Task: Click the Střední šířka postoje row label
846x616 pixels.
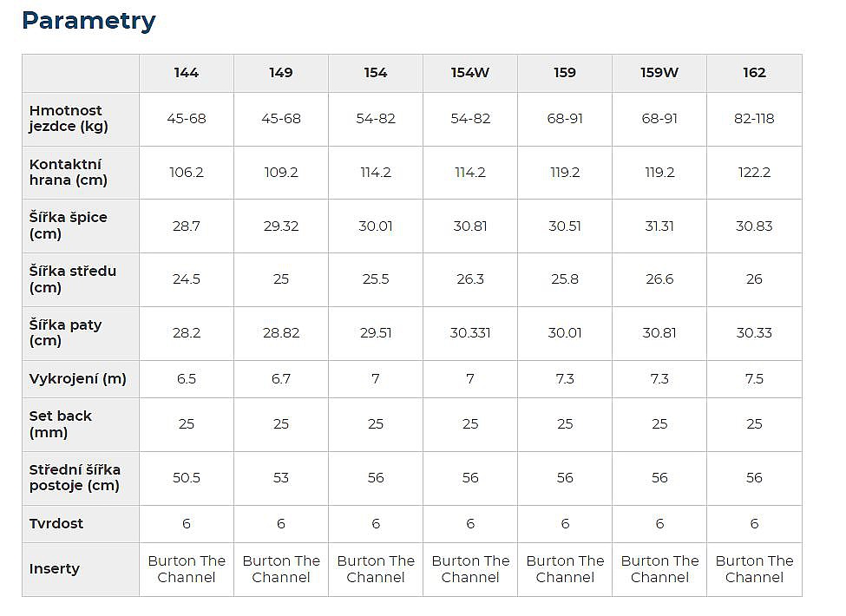Action: coord(75,478)
